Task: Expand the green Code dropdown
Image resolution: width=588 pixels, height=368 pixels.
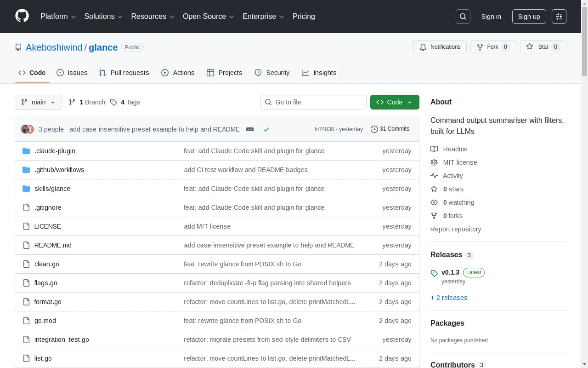Action: coord(394,102)
